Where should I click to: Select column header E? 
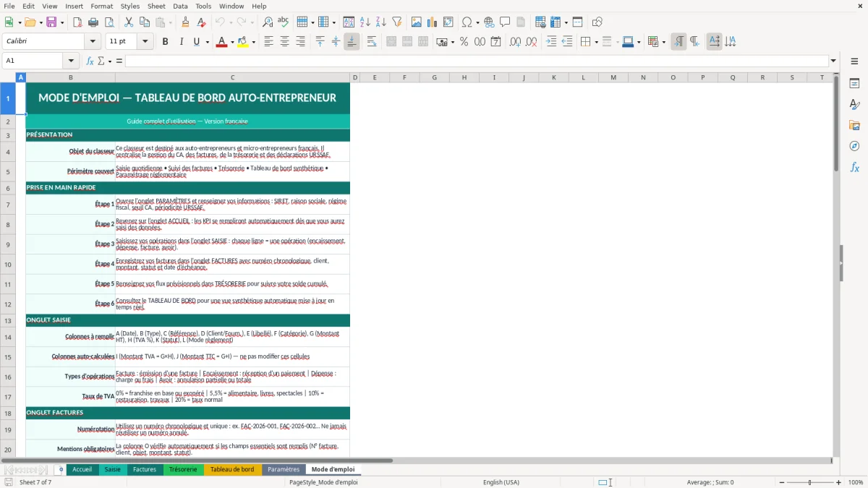coord(375,77)
